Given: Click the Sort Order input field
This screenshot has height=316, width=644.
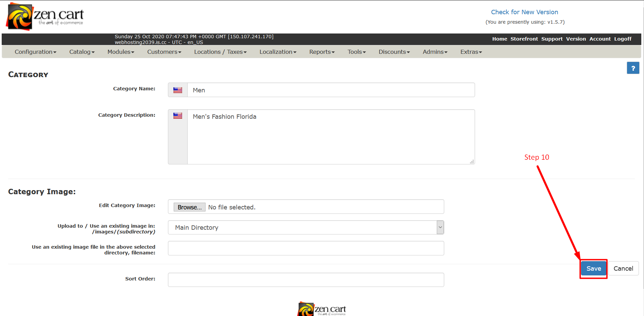Looking at the screenshot, I should [x=306, y=280].
